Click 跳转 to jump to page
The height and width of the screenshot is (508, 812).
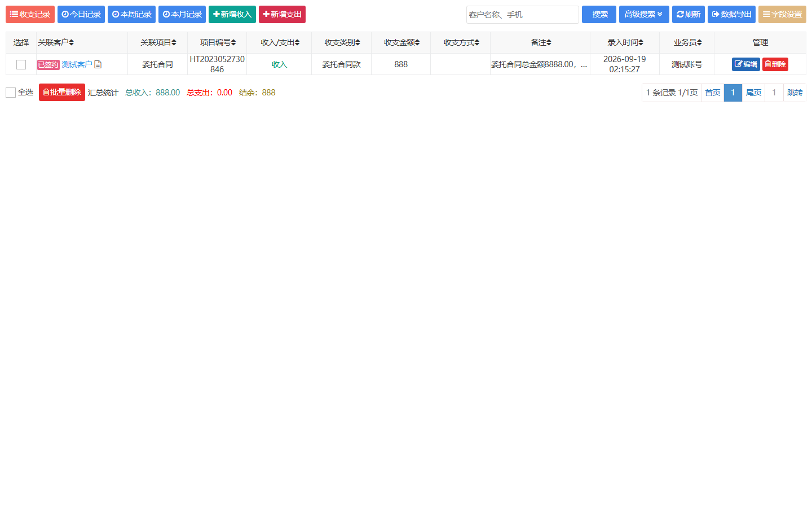click(x=795, y=93)
